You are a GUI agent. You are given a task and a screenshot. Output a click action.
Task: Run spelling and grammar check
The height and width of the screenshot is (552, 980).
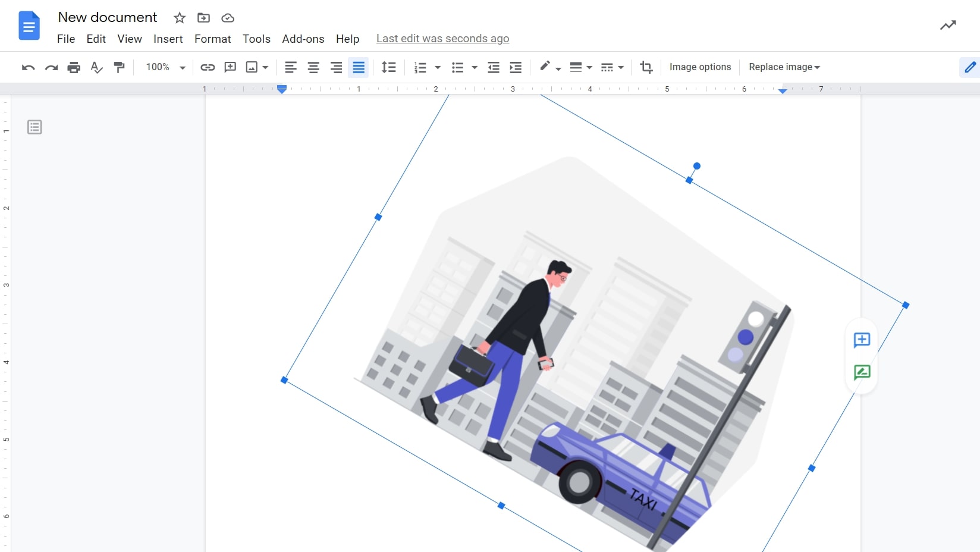click(96, 67)
